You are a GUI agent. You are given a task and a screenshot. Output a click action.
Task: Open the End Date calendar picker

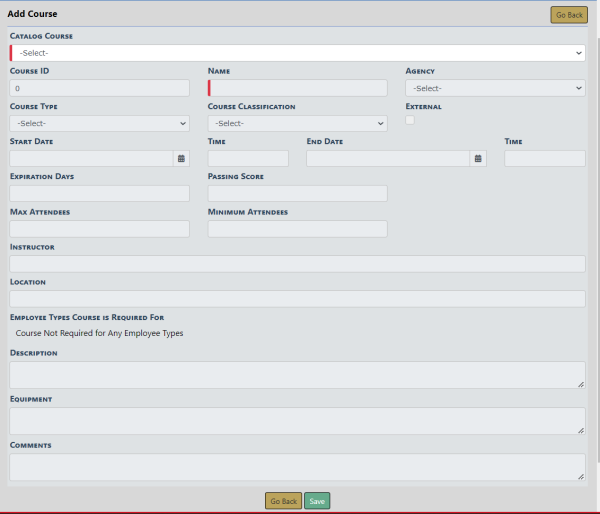(x=478, y=158)
